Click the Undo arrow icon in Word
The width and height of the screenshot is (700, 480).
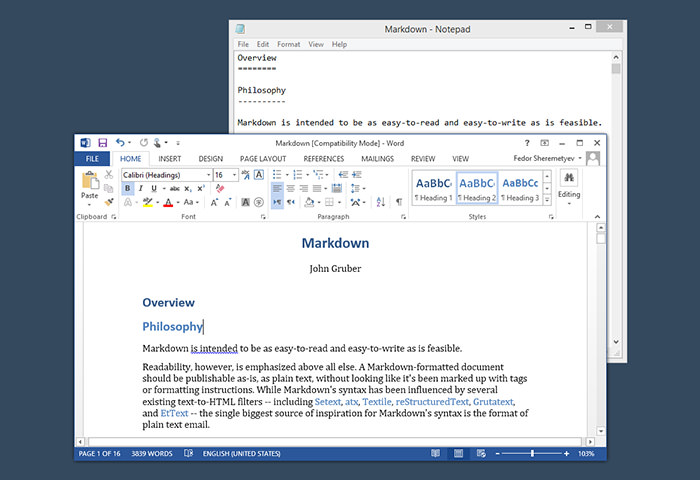(120, 142)
